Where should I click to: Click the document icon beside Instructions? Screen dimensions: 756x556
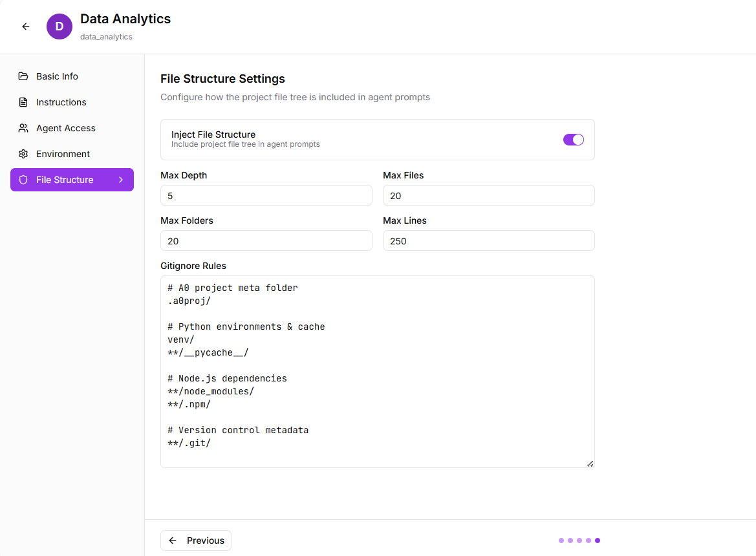pos(23,102)
